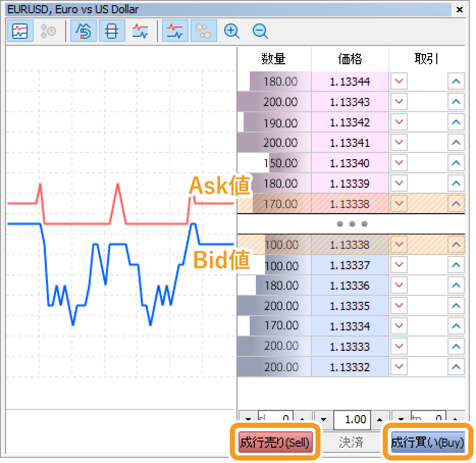The height and width of the screenshot is (463, 476).
Task: Toggle the grey circles icon in toolbar
Action: [204, 31]
